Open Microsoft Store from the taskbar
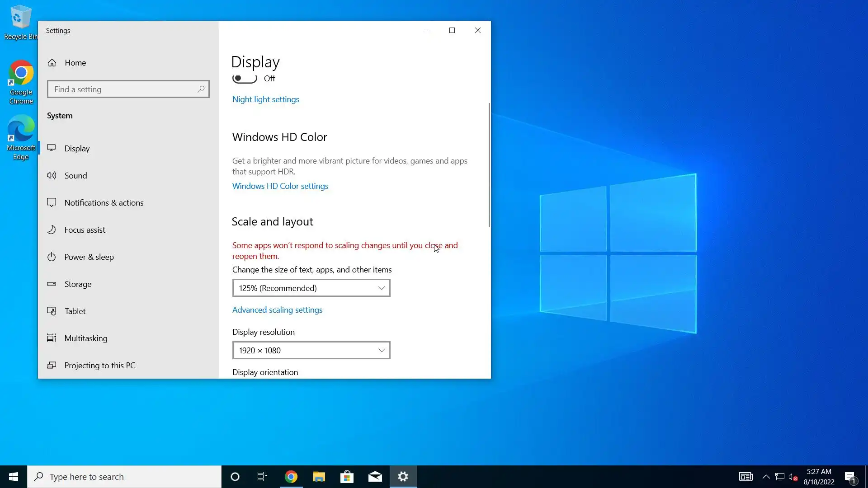This screenshot has width=868, height=488. [347, 477]
